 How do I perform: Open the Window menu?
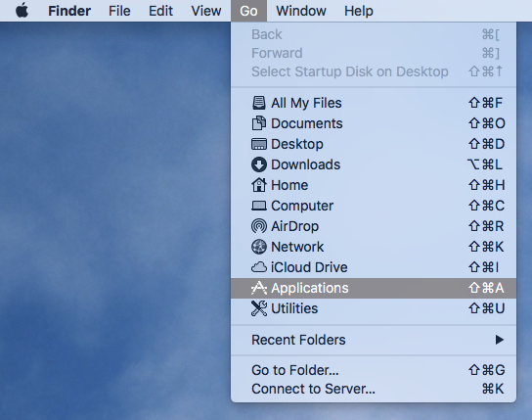tap(301, 11)
